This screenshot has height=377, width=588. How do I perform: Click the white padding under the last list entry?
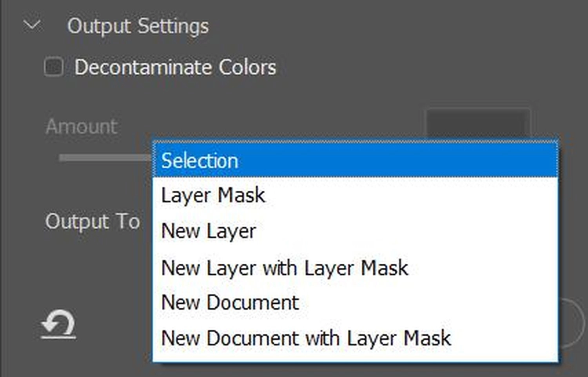click(355, 357)
